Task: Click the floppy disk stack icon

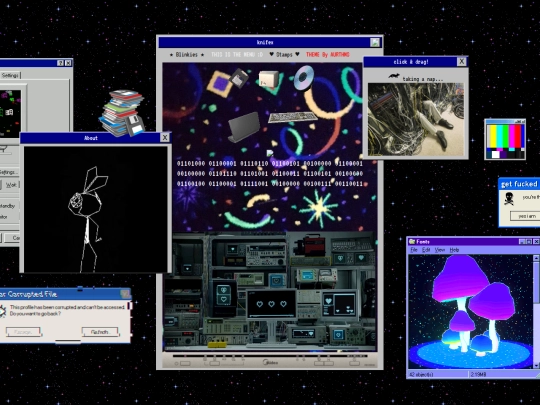Action: (x=123, y=113)
